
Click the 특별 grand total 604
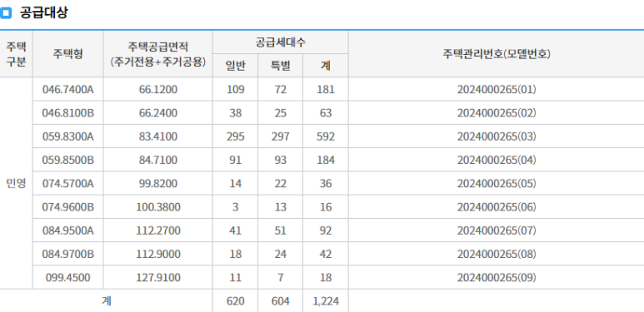[281, 301]
